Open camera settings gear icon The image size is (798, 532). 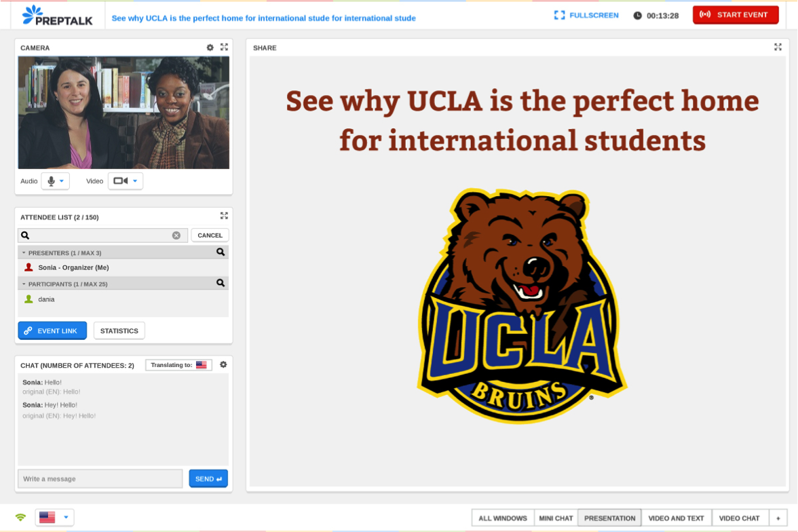pos(210,47)
